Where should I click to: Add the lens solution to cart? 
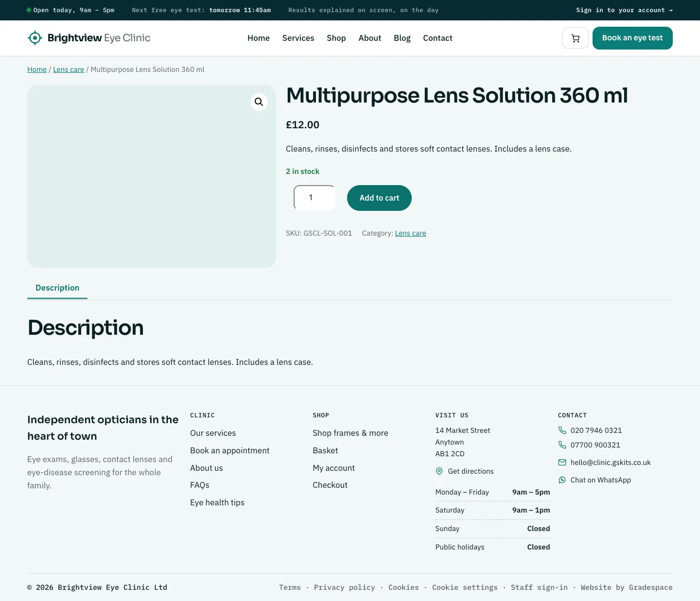379,198
